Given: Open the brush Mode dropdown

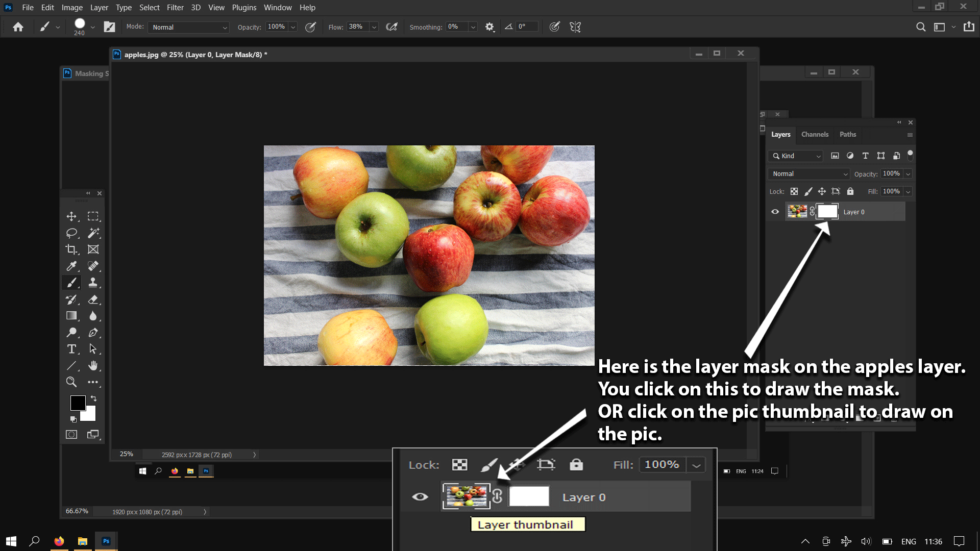Looking at the screenshot, I should (x=188, y=28).
